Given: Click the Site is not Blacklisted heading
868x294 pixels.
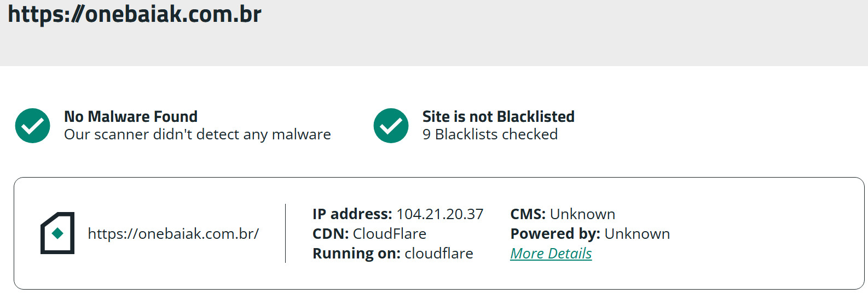Looking at the screenshot, I should [x=498, y=116].
